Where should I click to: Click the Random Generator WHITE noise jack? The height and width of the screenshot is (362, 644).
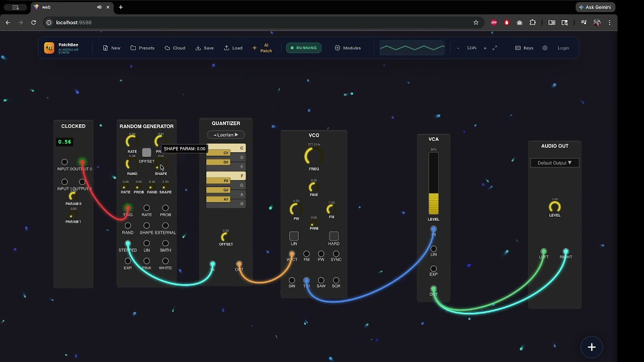[165, 261]
